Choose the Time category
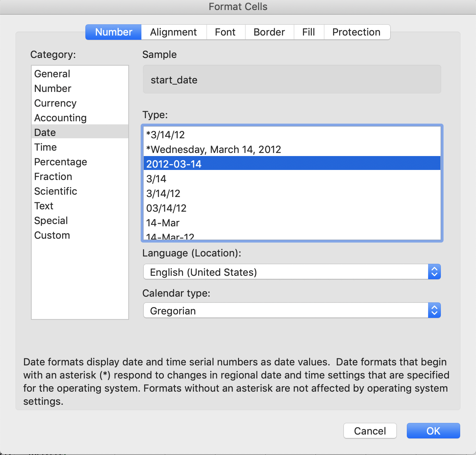Screen dimensions: 476x455 click(x=80, y=147)
